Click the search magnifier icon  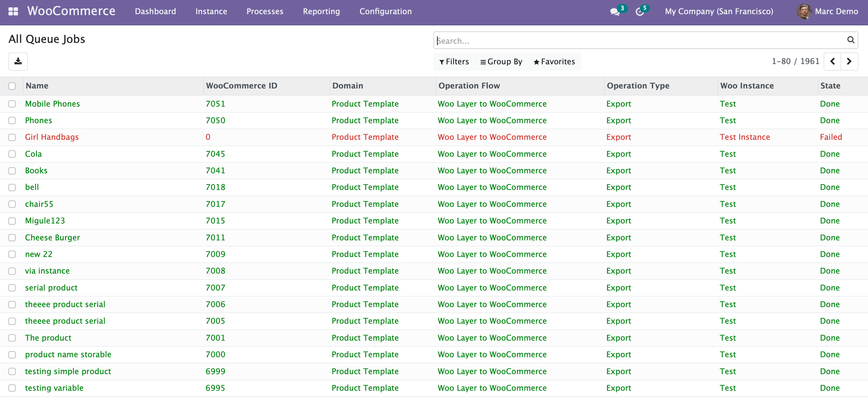(850, 40)
